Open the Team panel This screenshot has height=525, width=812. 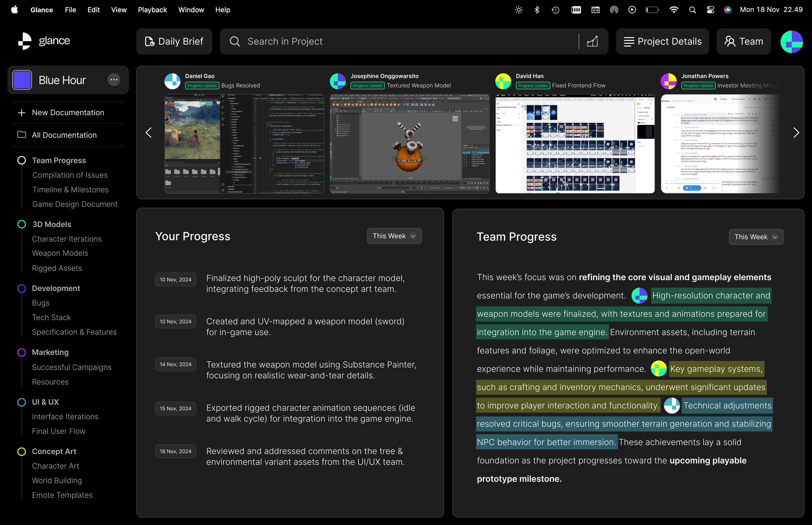click(x=743, y=41)
